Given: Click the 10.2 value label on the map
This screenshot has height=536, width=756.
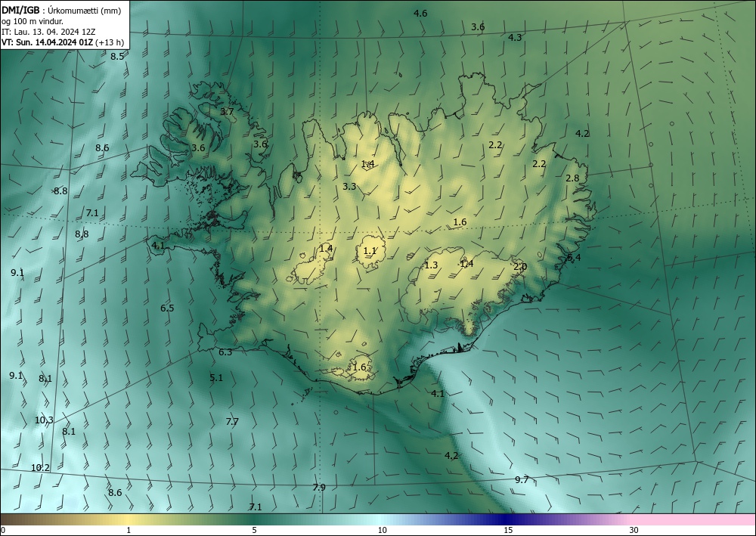Looking at the screenshot, I should pyautogui.click(x=40, y=467).
